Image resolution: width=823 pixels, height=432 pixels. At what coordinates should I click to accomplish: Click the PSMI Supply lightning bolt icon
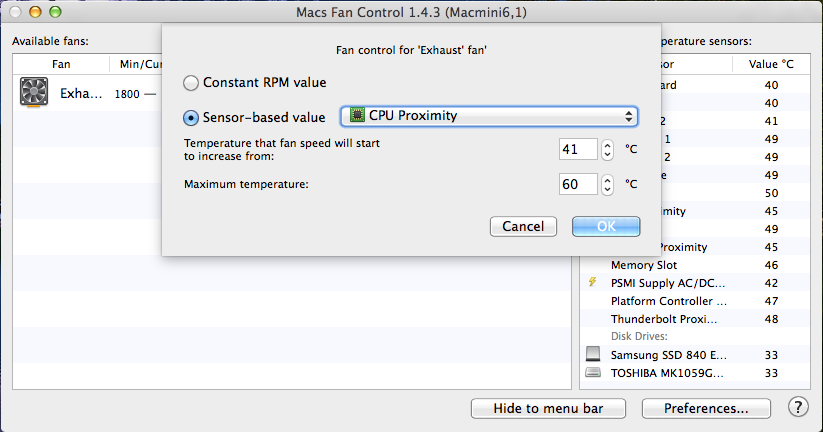coord(593,282)
